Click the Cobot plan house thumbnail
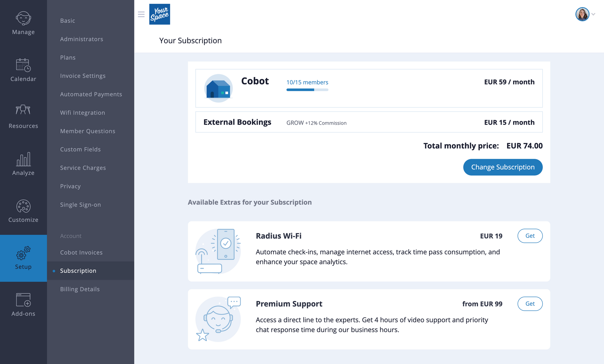 click(218, 88)
